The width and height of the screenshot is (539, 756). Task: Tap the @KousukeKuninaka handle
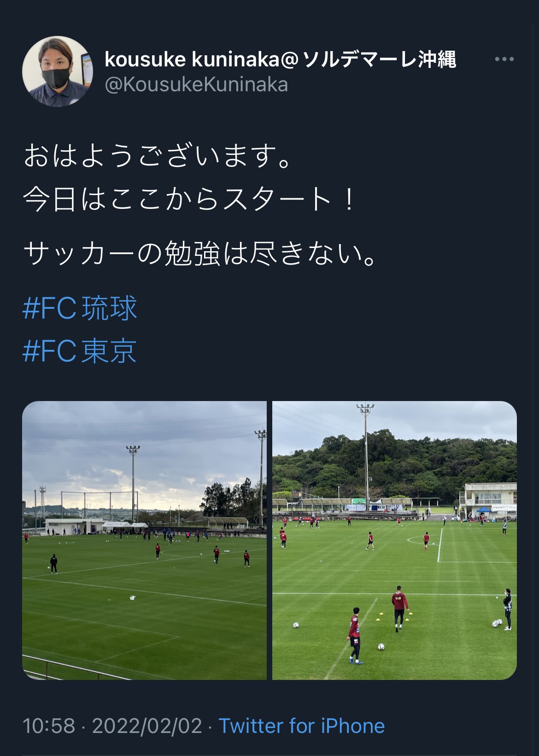pyautogui.click(x=196, y=85)
